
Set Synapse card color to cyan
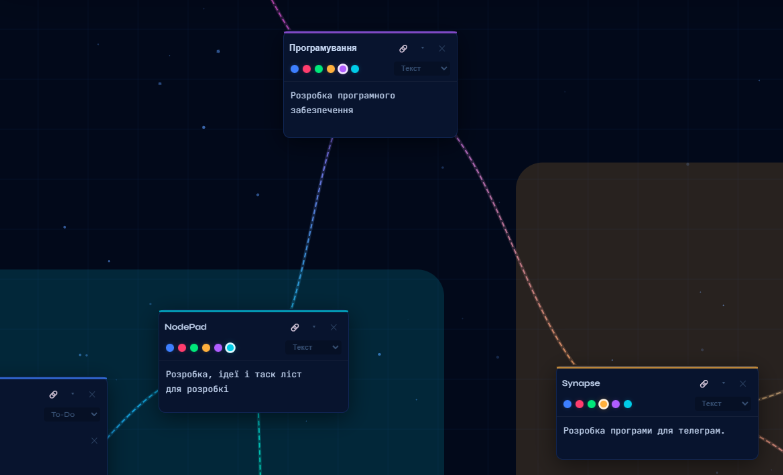[628, 404]
